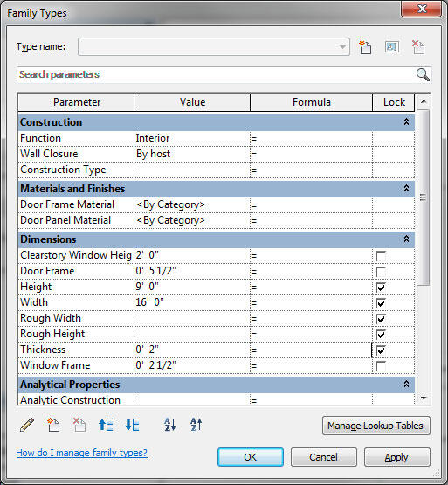
Task: Click the Delete Type icon at top right
Action: [418, 47]
